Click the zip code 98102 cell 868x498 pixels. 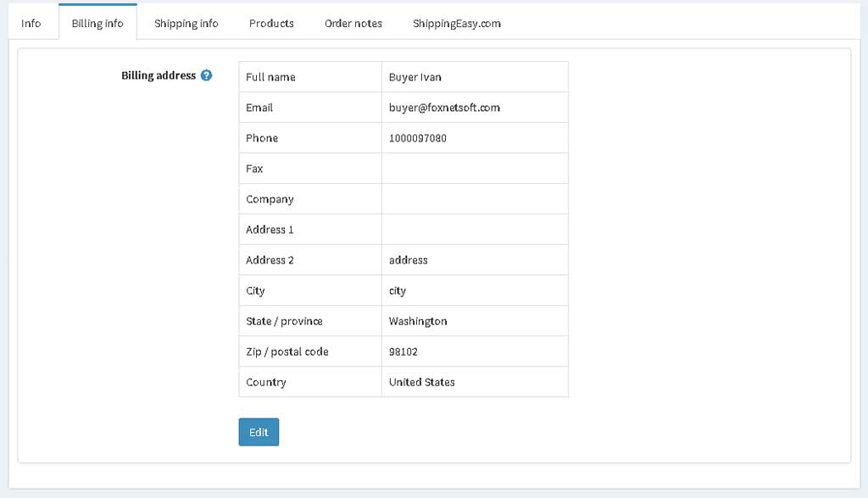(475, 351)
